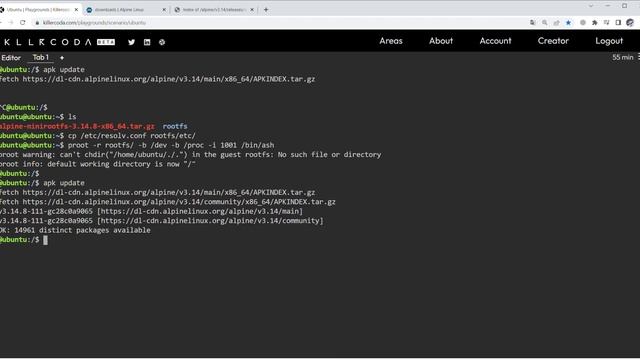Close the Ubuntu Playgrounds browser tab

pos(76,9)
